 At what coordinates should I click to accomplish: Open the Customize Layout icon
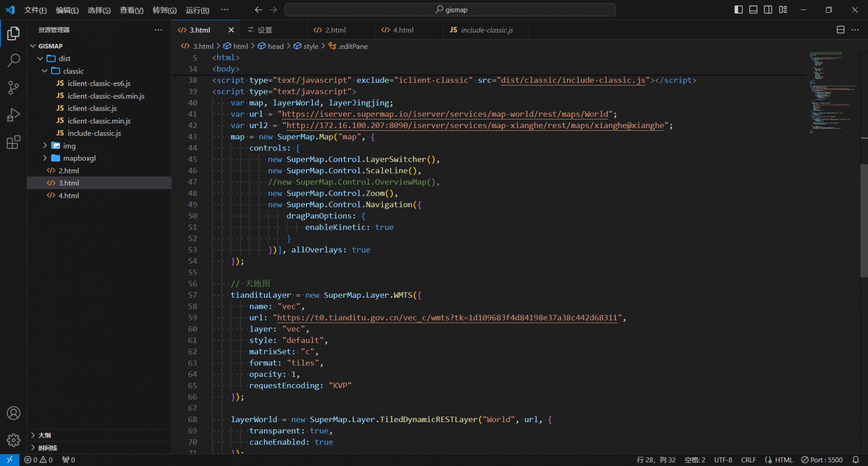click(783, 10)
